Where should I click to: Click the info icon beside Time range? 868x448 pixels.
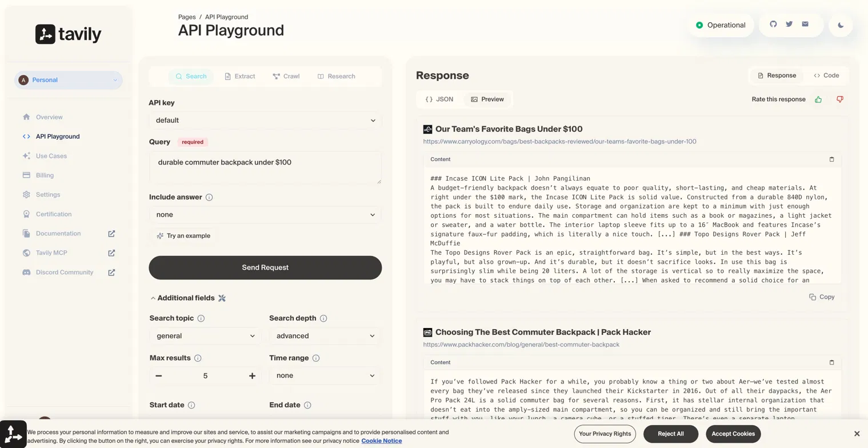click(x=316, y=358)
